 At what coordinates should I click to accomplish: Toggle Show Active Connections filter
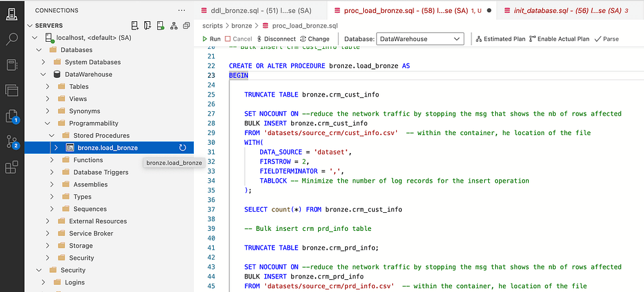tap(160, 25)
